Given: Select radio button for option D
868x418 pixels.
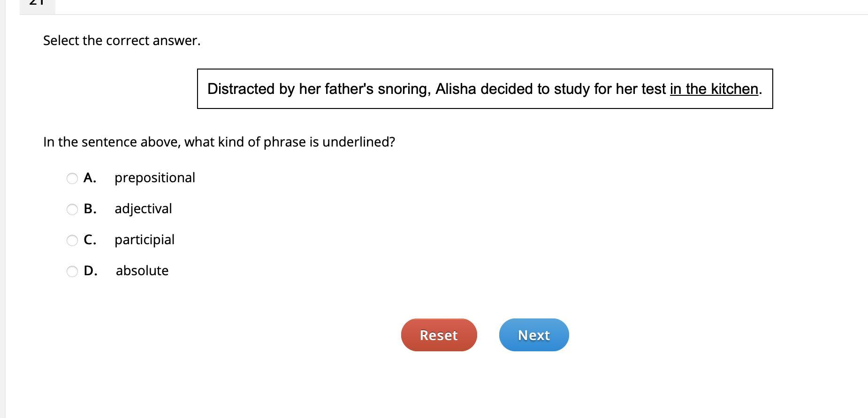Looking at the screenshot, I should pyautogui.click(x=72, y=271).
